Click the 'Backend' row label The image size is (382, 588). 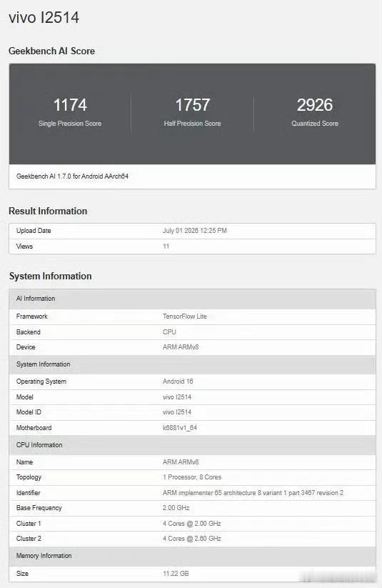tap(28, 332)
